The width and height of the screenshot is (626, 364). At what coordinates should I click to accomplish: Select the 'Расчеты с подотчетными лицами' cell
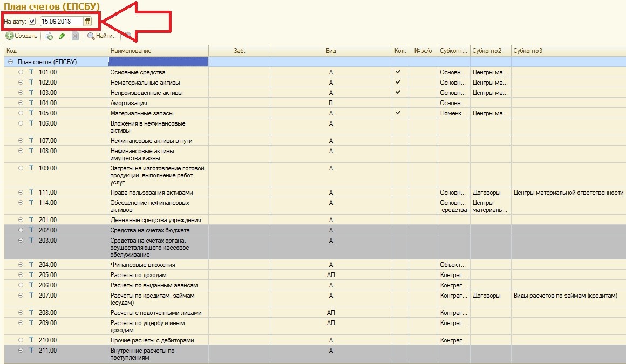click(x=158, y=313)
